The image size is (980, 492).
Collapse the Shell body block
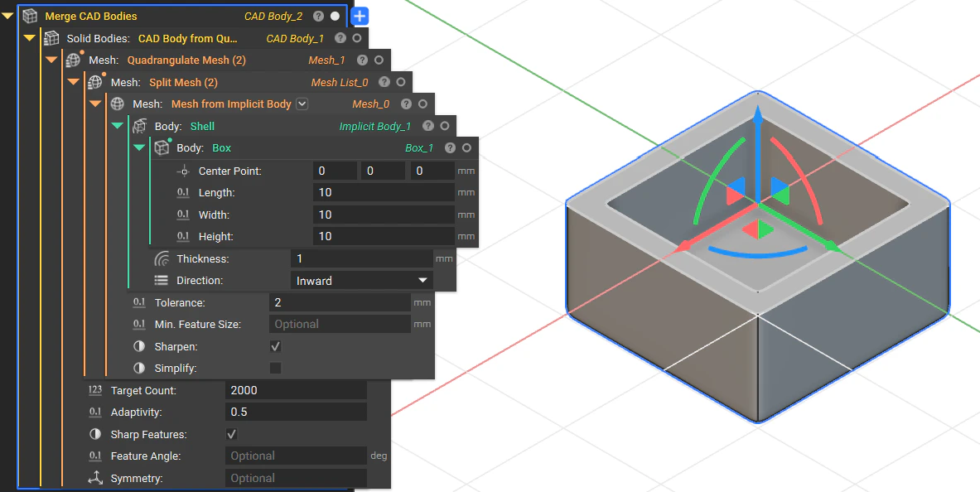(118, 126)
